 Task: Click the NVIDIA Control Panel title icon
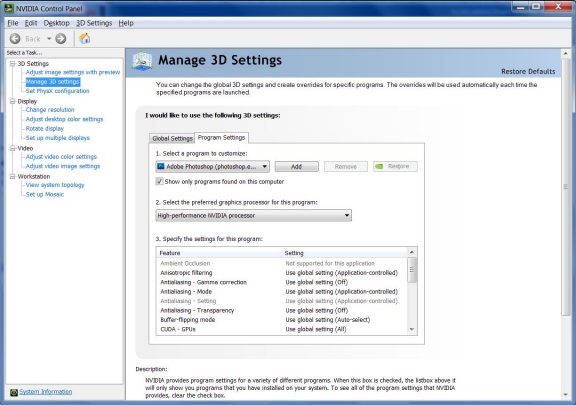tap(9, 8)
